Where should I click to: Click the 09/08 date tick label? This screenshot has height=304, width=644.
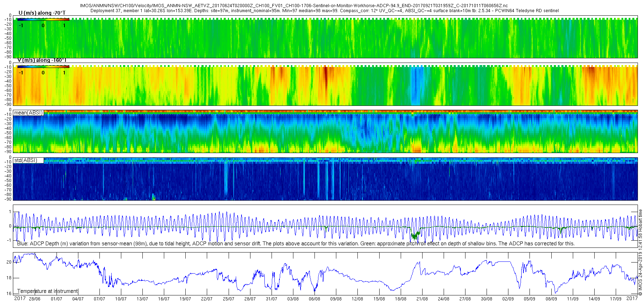(336, 299)
